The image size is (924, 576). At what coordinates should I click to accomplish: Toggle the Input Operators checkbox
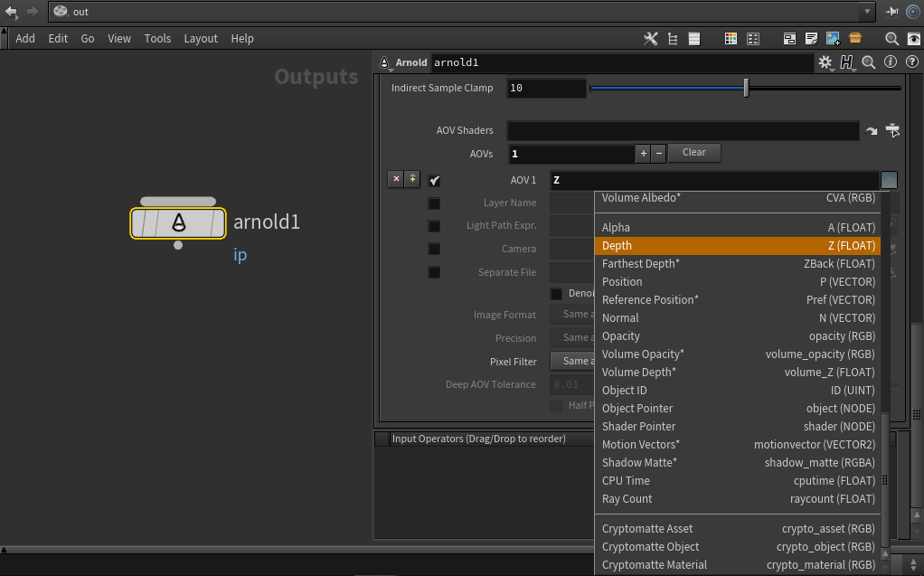382,439
